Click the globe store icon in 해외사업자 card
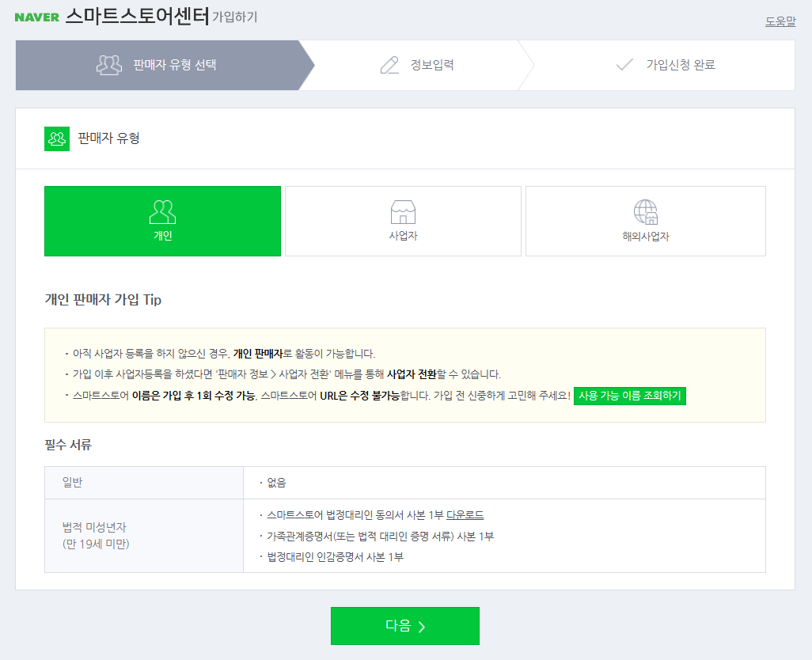The width and height of the screenshot is (812, 660). click(646, 212)
